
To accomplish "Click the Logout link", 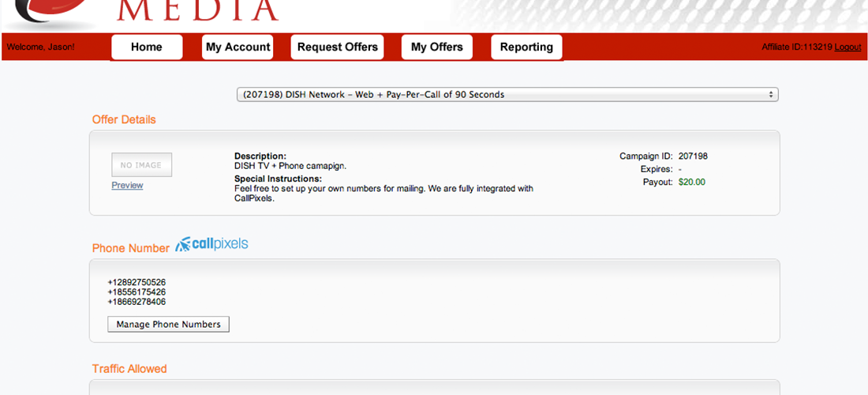I will pyautogui.click(x=847, y=47).
